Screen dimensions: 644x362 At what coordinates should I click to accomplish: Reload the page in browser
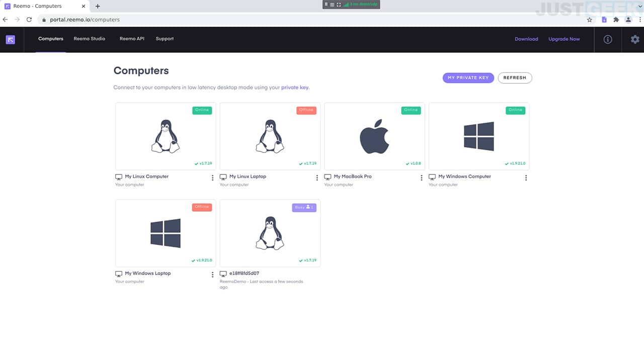29,20
